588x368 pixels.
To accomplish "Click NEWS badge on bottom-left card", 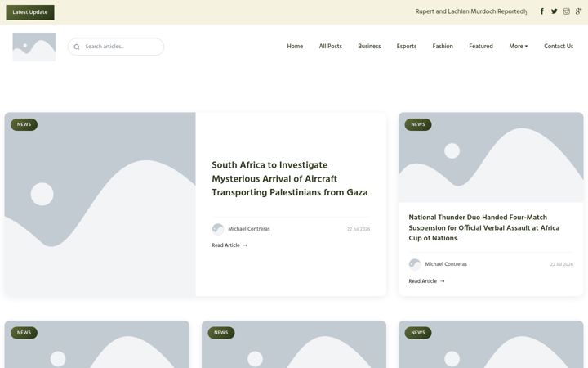I will pyautogui.click(x=24, y=332).
